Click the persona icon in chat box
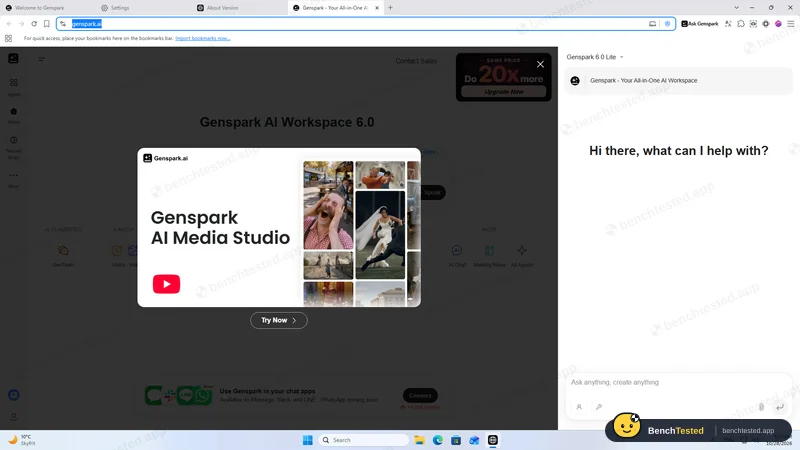This screenshot has width=800, height=450. [x=579, y=407]
